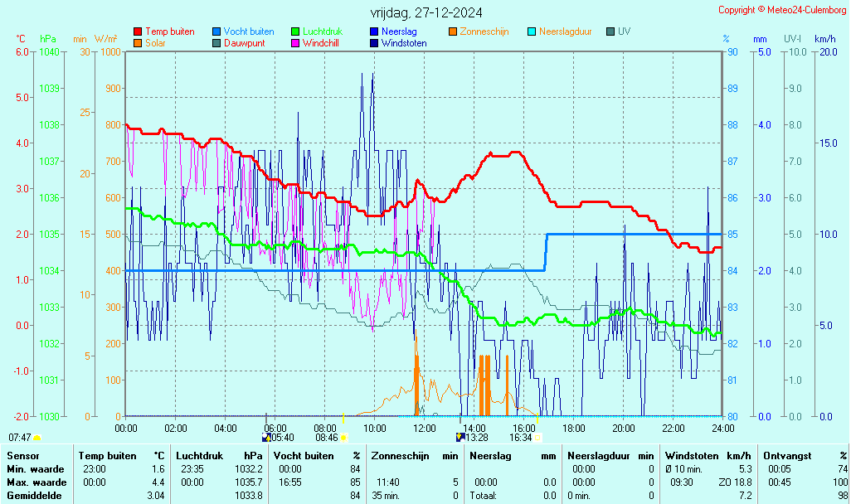Click the cyan Neerslagduur legend square

[532, 31]
